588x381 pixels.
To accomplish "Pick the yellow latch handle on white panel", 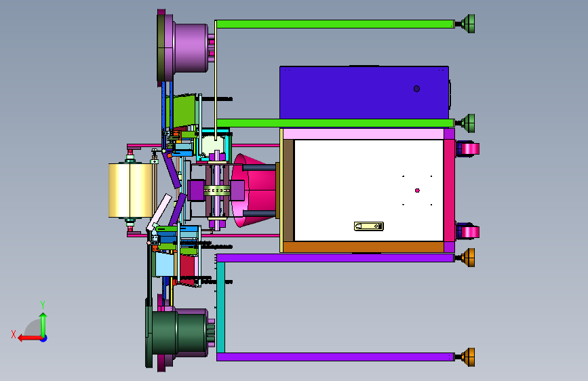I will coord(369,226).
